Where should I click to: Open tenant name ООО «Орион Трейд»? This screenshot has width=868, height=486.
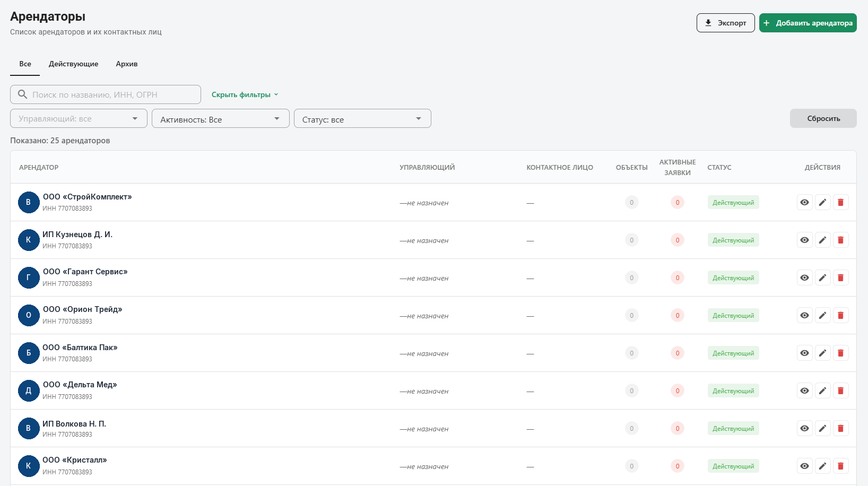[82, 309]
